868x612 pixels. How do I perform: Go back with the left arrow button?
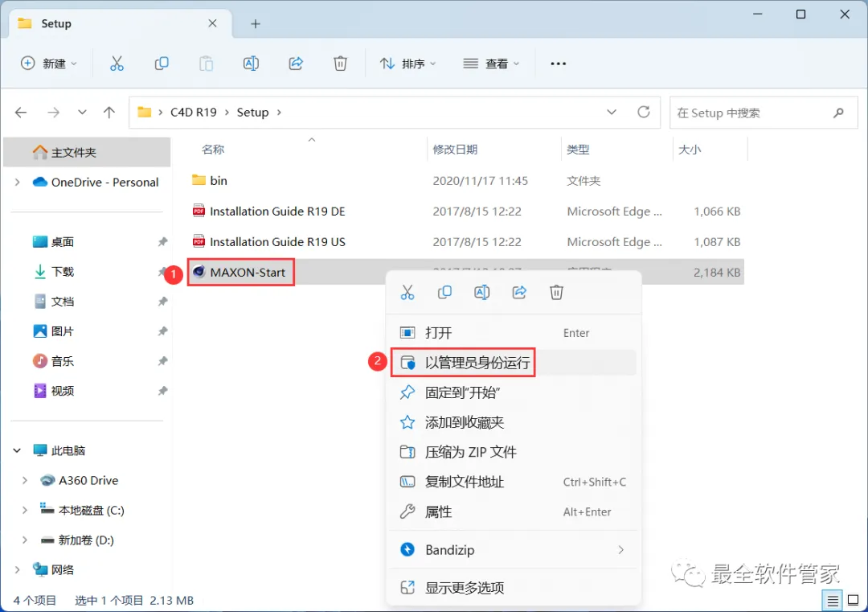pyautogui.click(x=21, y=113)
